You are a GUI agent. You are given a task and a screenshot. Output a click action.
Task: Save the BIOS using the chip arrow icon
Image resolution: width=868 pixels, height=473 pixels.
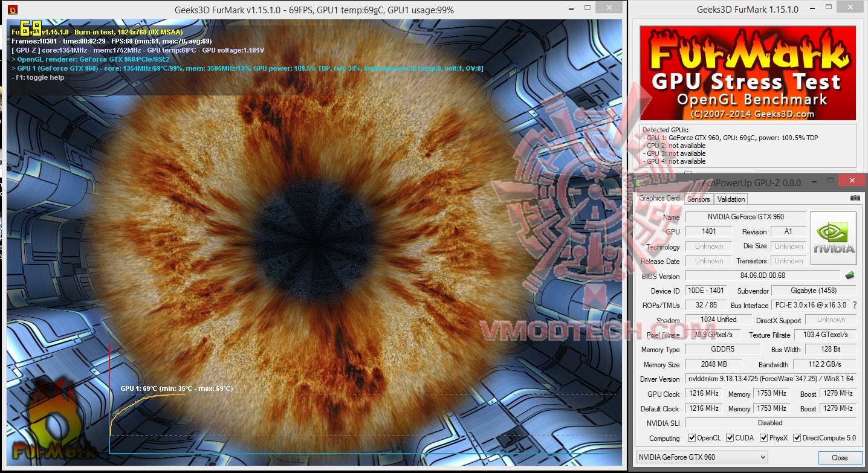850,275
